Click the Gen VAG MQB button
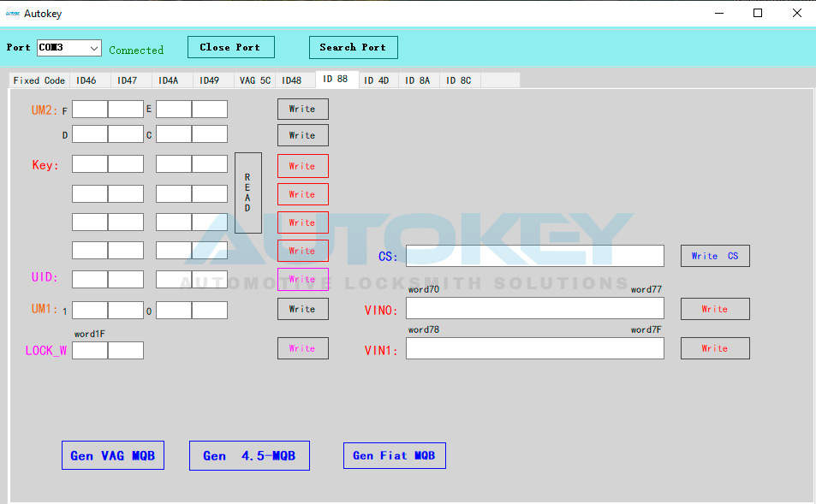This screenshot has height=504, width=816. click(113, 455)
